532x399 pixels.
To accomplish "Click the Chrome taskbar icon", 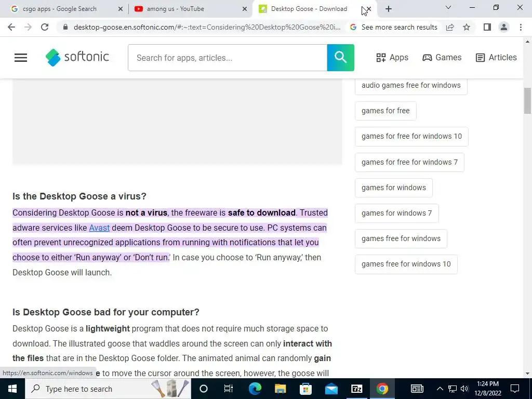I will (x=382, y=389).
